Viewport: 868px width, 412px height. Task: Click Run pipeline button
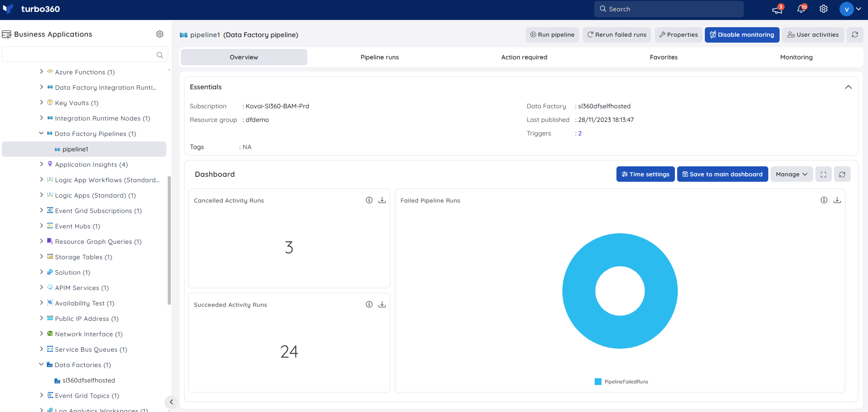point(552,34)
